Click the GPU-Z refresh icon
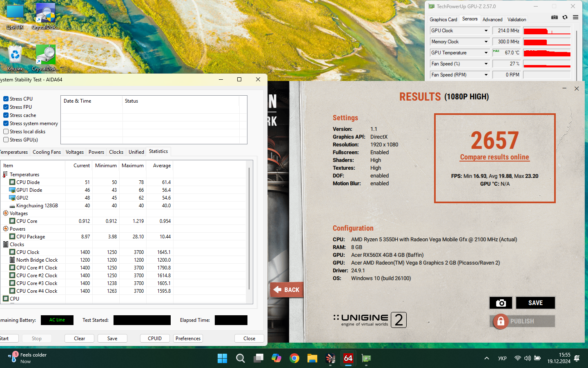Screen dimensions: 588x368 [565, 17]
